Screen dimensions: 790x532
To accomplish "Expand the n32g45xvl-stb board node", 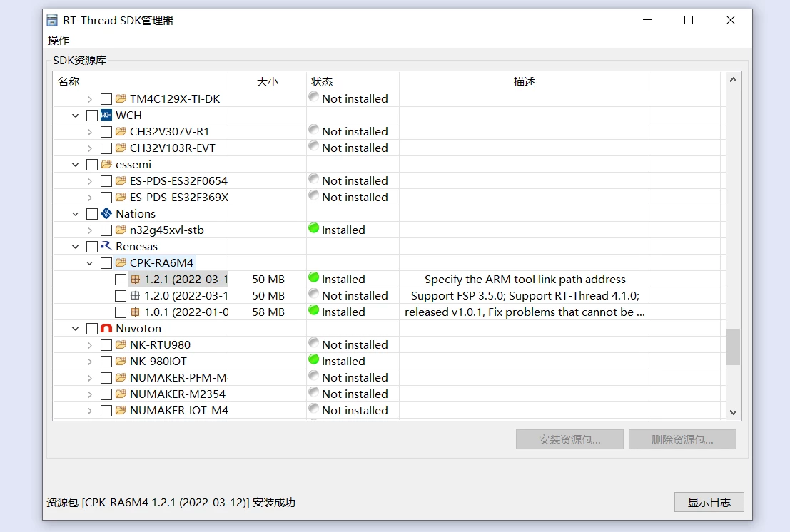I will point(90,230).
